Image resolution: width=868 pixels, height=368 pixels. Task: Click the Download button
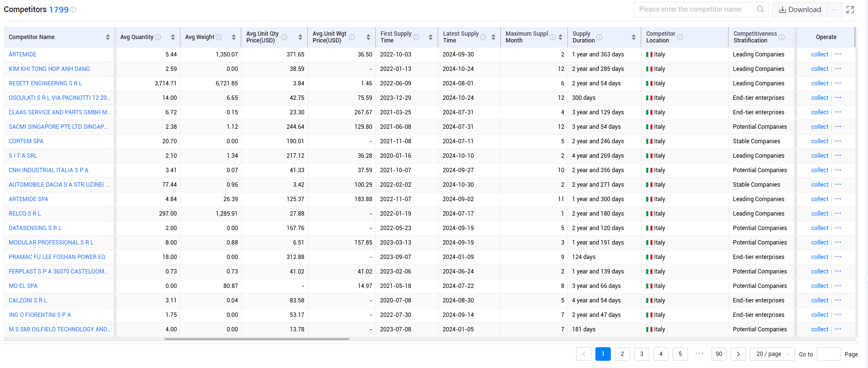pos(800,10)
